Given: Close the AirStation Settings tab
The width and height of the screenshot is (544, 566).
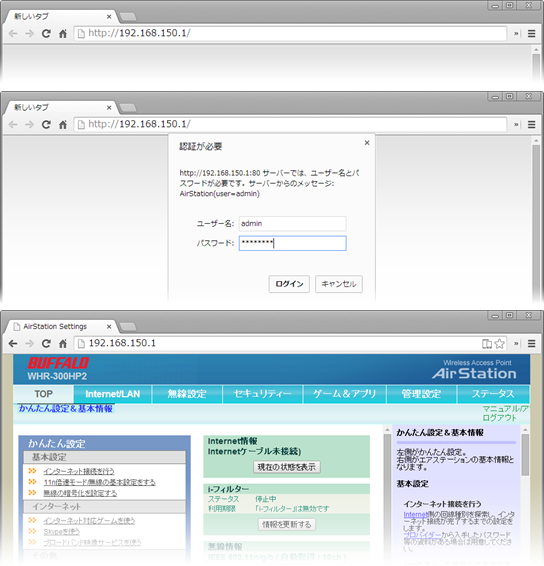Looking at the screenshot, I should [x=109, y=327].
